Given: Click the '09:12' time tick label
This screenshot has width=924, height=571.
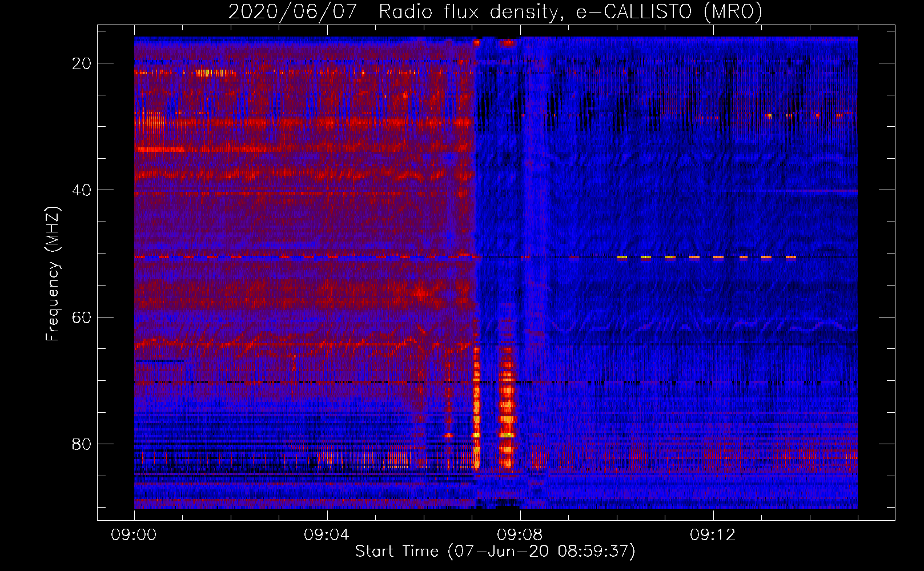Looking at the screenshot, I should [713, 535].
